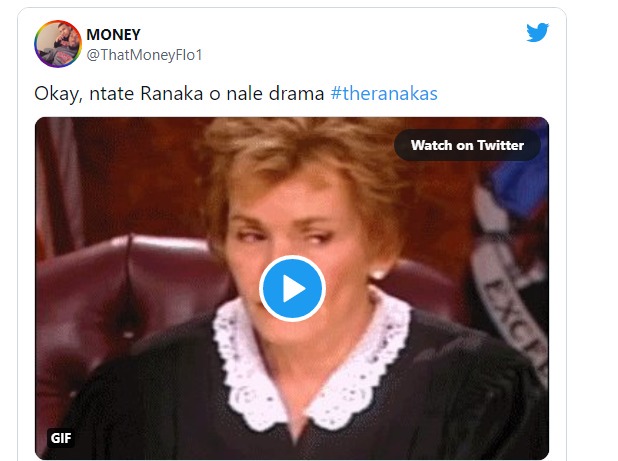Open the MONEY display name profile link

pyautogui.click(x=114, y=35)
